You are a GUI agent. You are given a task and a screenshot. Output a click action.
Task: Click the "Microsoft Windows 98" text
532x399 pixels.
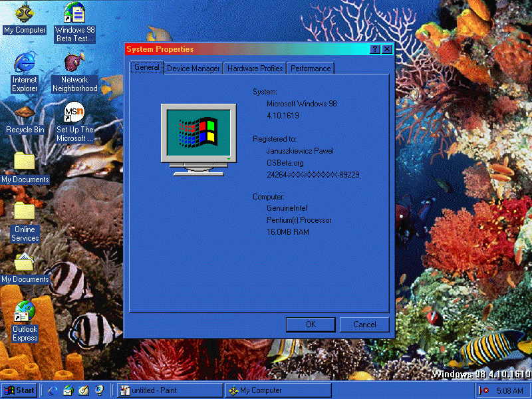coord(302,104)
